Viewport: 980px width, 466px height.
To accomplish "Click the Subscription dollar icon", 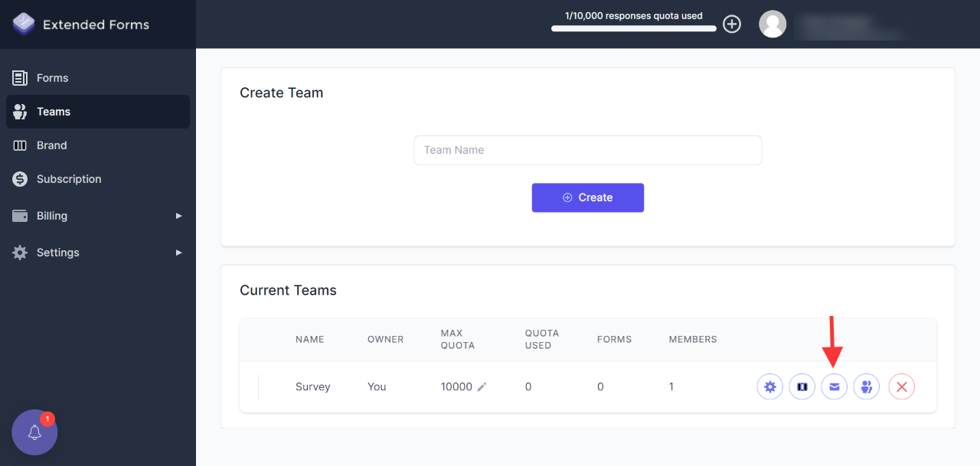I will point(20,179).
